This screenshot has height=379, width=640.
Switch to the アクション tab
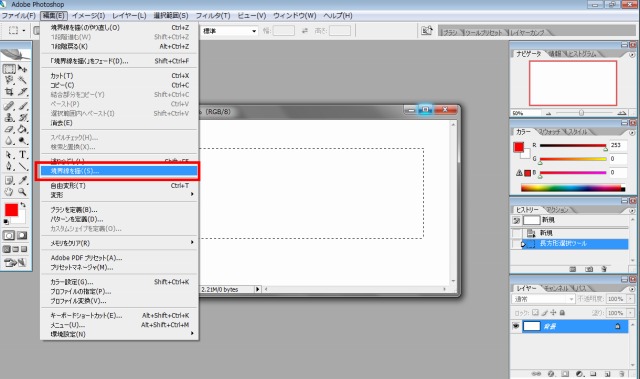(557, 209)
